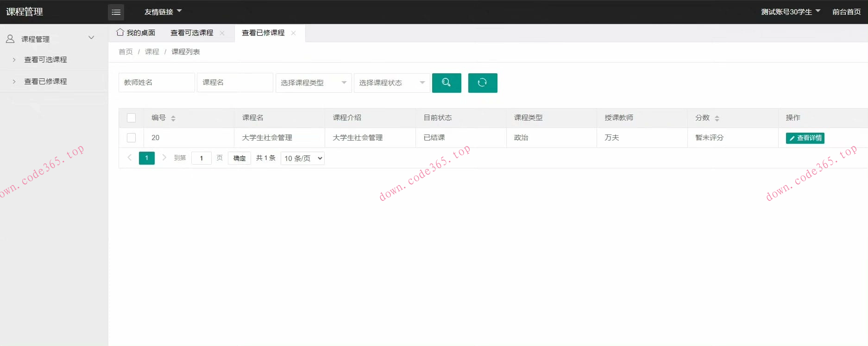868x346 pixels.
Task: Click the home icon on 我的桌面 tab
Action: pos(120,32)
